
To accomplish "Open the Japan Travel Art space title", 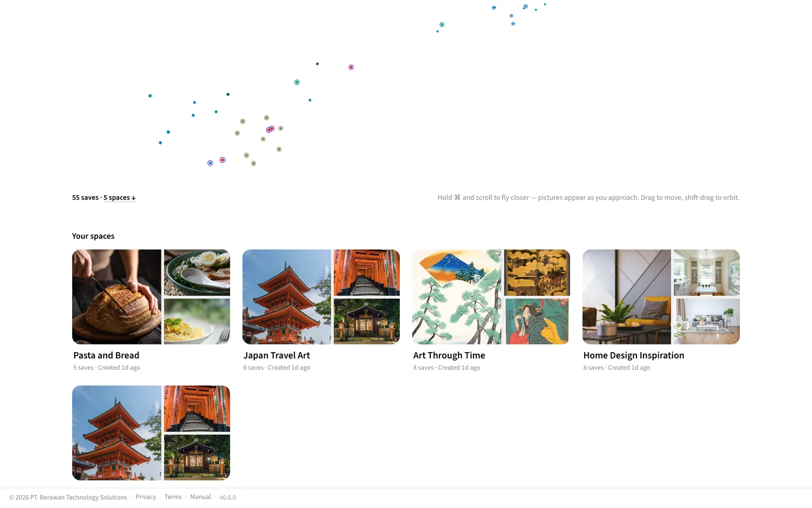I will point(277,356).
